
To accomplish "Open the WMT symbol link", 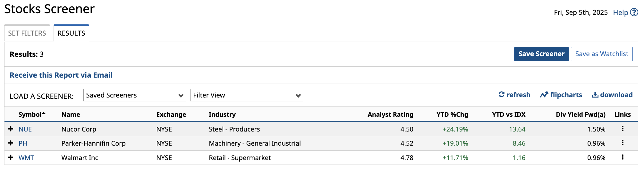I will point(26,158).
